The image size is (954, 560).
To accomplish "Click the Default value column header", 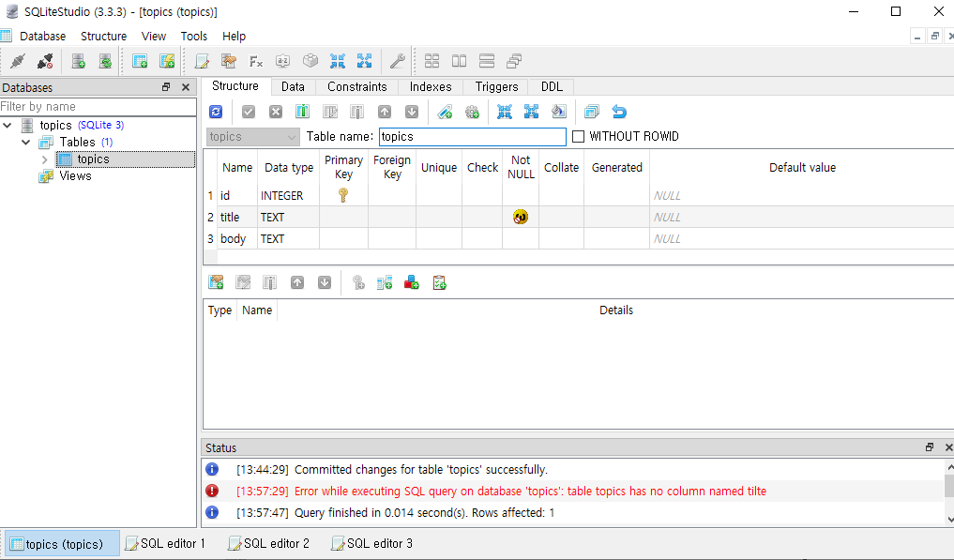I will click(802, 167).
